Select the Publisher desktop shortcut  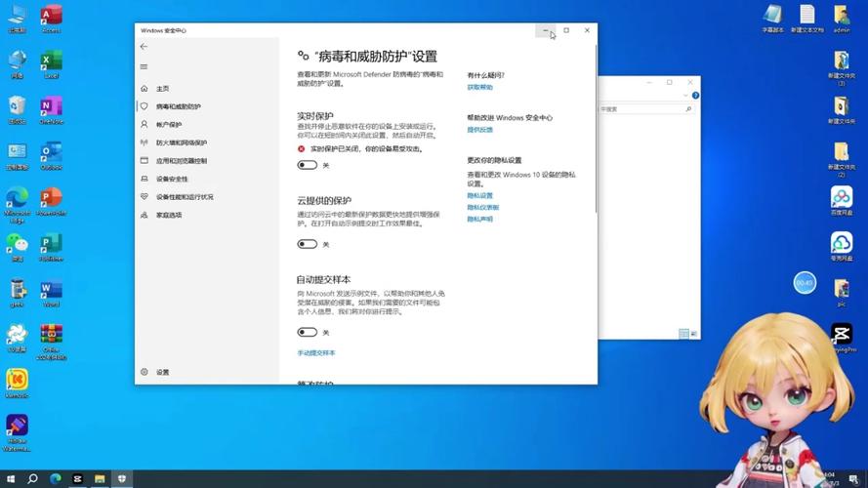pos(51,247)
